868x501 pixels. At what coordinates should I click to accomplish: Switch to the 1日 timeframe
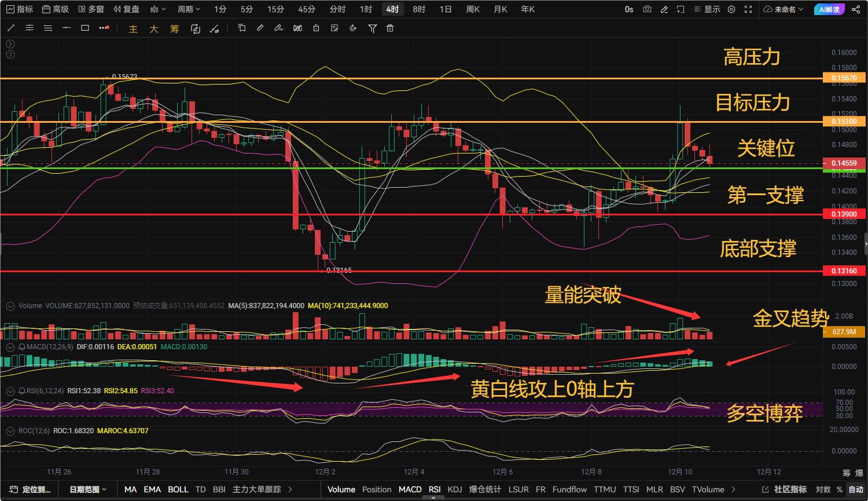click(446, 9)
